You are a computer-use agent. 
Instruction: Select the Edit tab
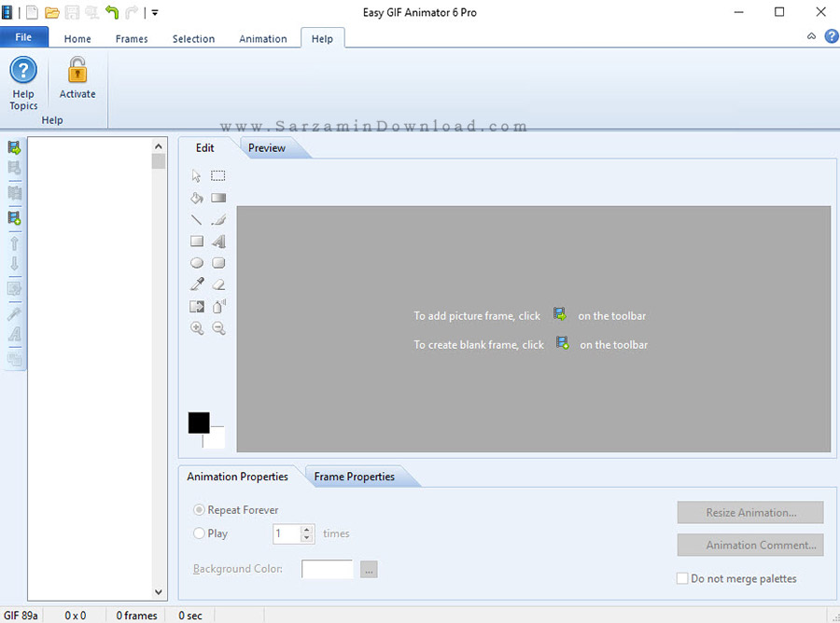tap(204, 148)
